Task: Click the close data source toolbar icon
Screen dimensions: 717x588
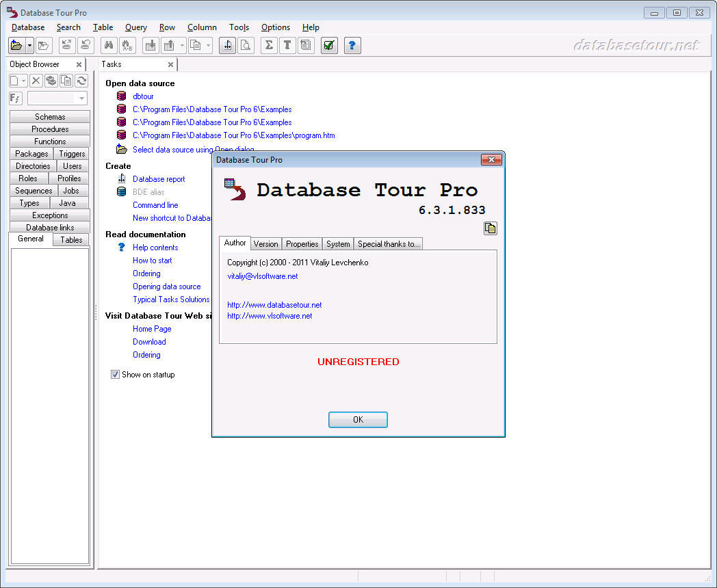Action: (43, 45)
